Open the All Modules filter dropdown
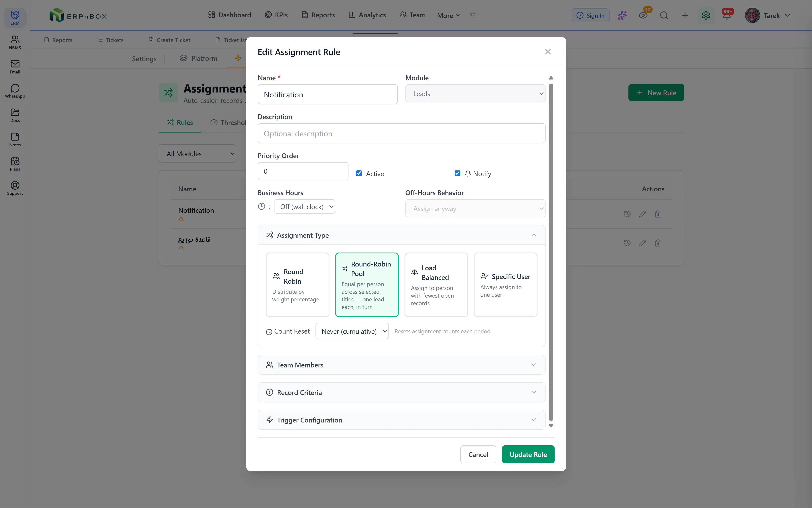 pyautogui.click(x=198, y=153)
